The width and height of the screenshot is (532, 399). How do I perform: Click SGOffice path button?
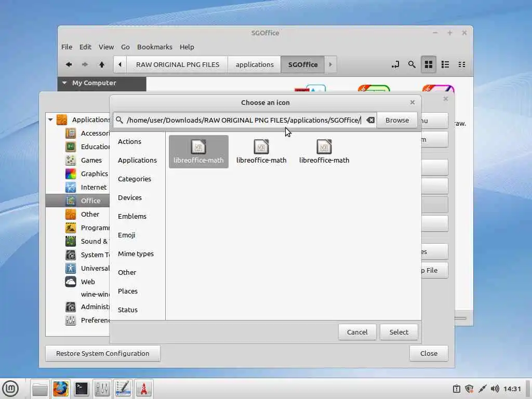click(303, 64)
